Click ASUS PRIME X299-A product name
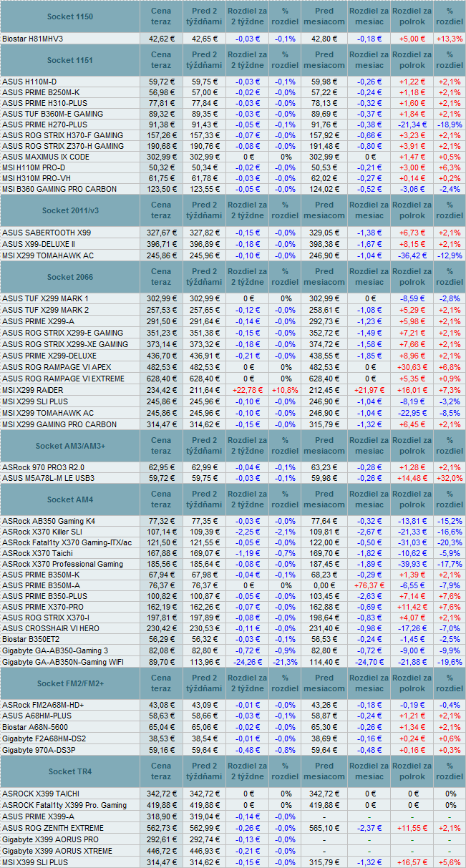This screenshot has width=466, height=868. click(x=37, y=321)
